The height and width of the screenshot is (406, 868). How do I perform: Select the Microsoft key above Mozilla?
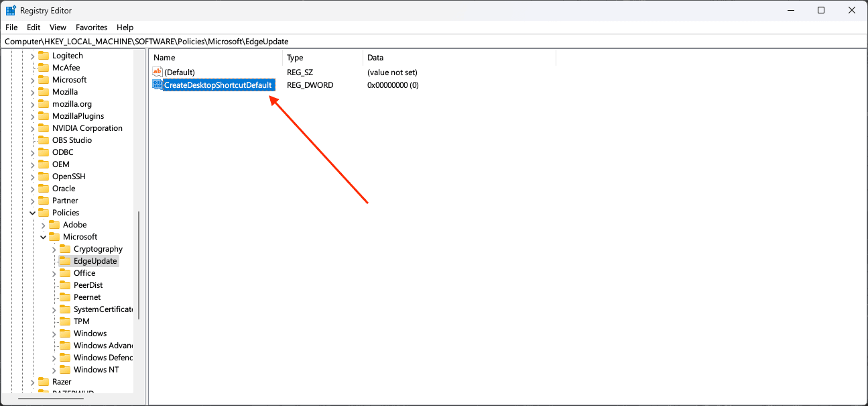pos(69,80)
